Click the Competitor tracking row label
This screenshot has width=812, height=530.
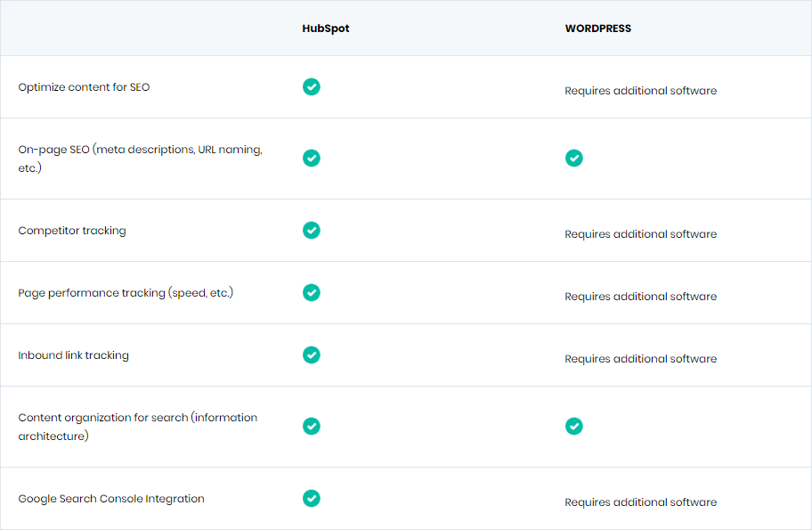72,231
